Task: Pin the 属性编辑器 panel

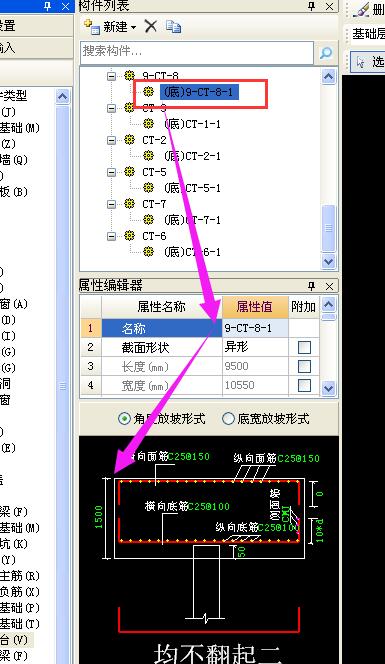Action: (311, 286)
